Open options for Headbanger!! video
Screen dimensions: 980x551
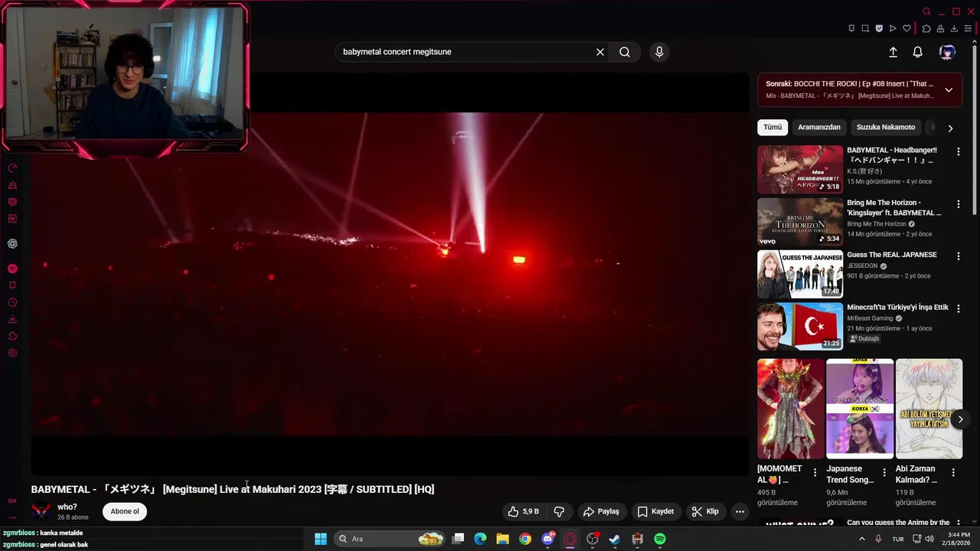[958, 152]
